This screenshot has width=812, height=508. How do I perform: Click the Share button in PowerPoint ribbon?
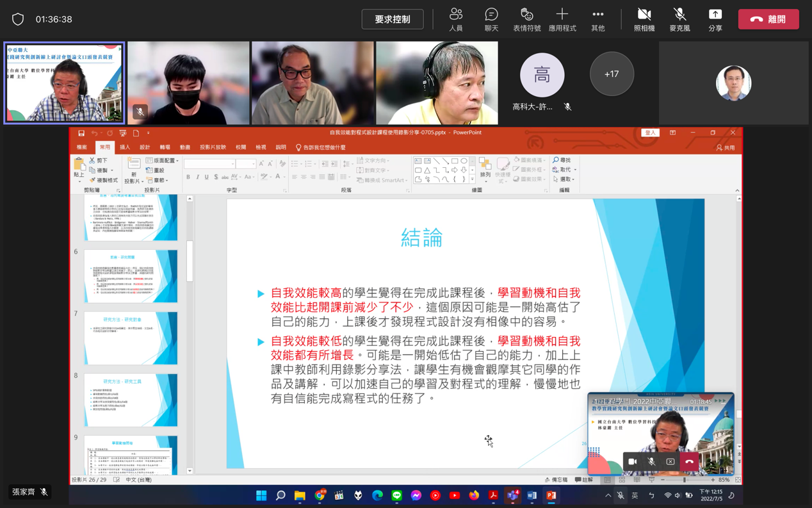tap(726, 148)
